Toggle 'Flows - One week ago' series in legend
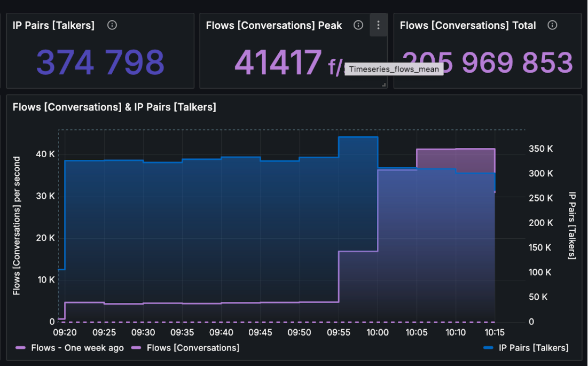 pos(77,348)
